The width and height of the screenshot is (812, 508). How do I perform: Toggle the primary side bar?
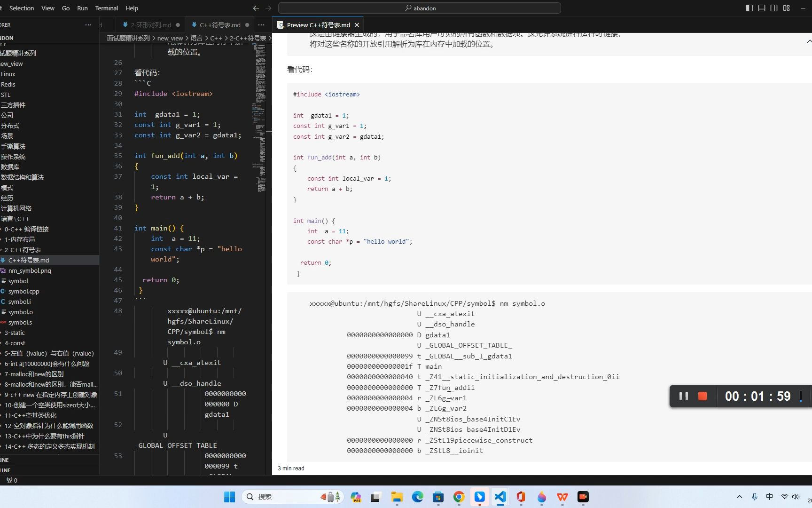coord(748,8)
